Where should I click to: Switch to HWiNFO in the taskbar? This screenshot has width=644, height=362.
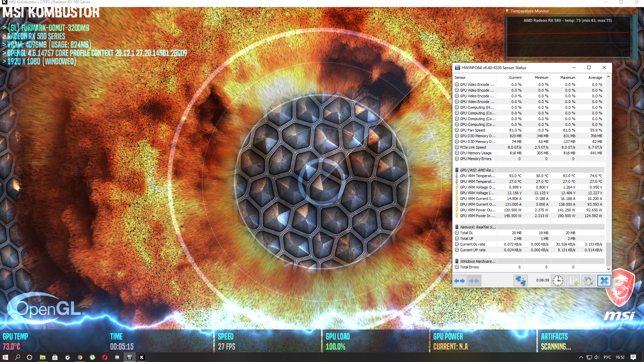pos(130,357)
